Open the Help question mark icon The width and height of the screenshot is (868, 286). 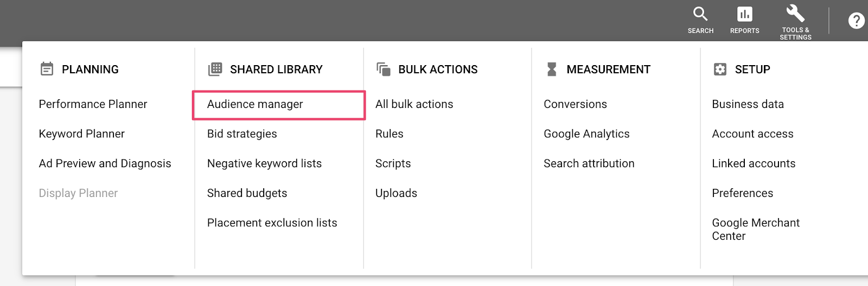point(856,21)
